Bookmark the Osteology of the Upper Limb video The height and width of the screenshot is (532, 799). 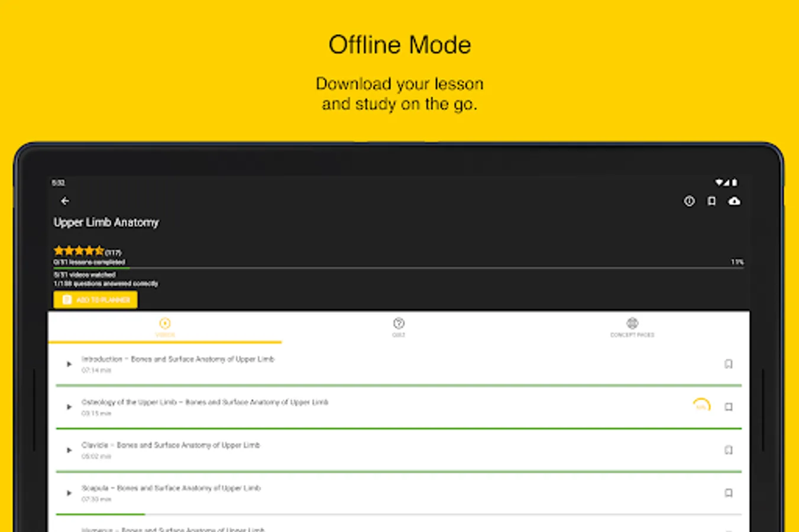point(729,407)
